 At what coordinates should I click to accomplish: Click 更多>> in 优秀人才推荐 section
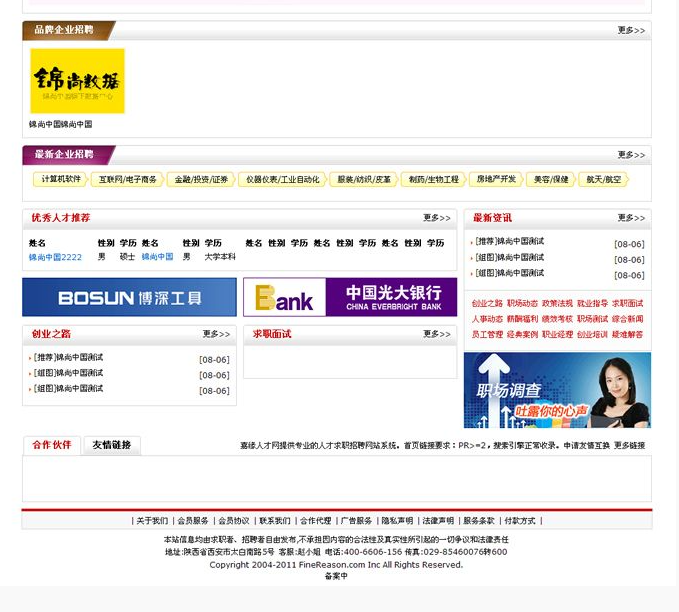436,218
